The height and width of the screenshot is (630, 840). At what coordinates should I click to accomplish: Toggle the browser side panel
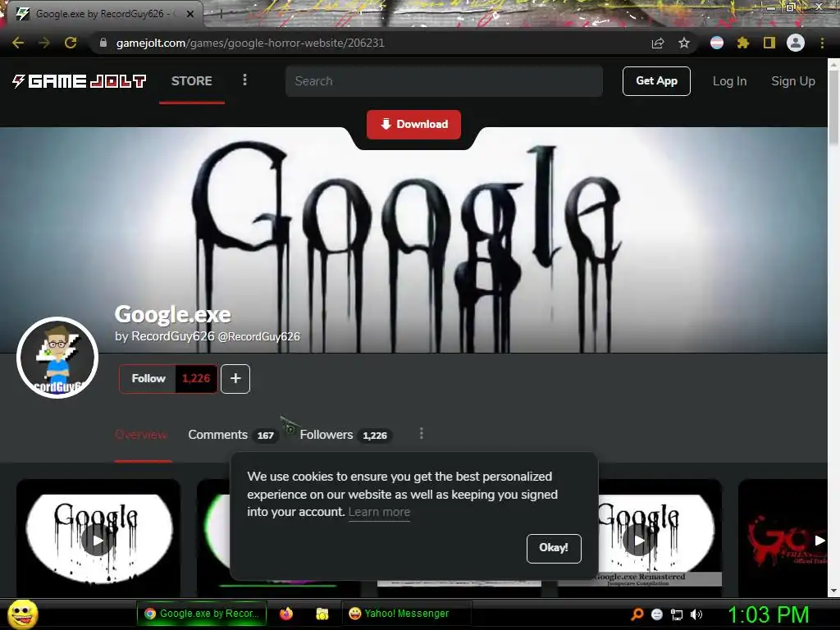(769, 43)
